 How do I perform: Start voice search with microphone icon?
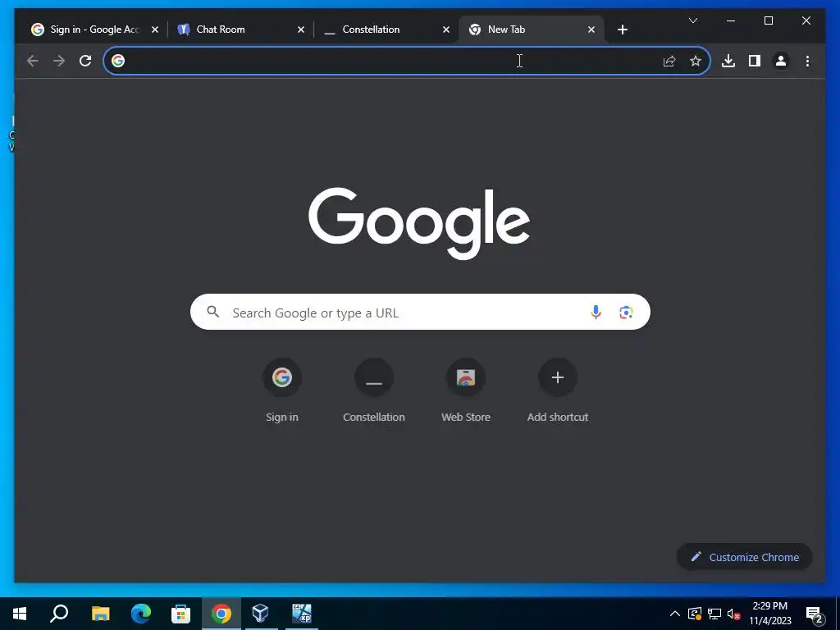pos(596,312)
